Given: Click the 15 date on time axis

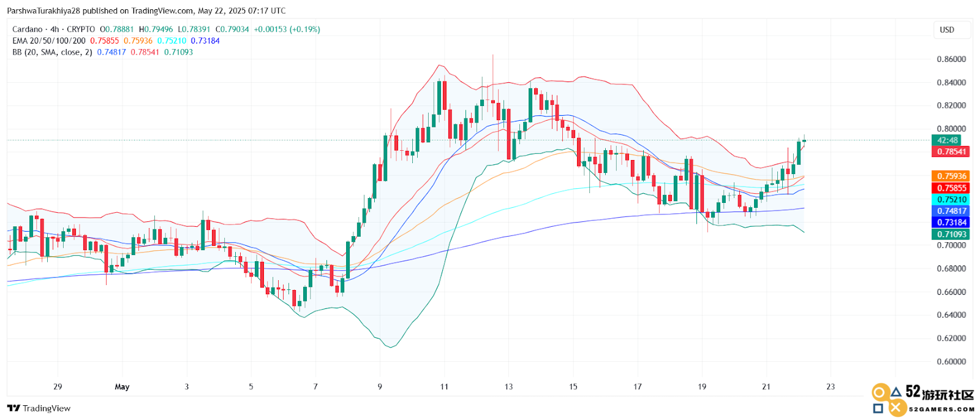Looking at the screenshot, I should click(x=573, y=387).
